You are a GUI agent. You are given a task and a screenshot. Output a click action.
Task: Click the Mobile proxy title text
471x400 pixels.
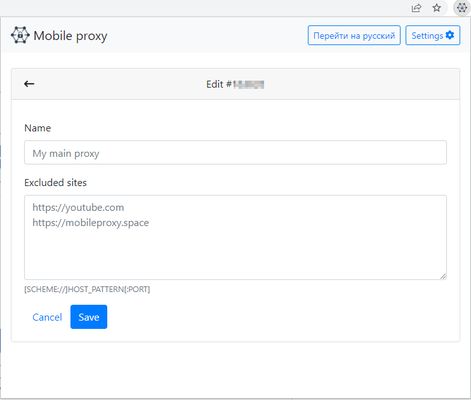(x=70, y=36)
